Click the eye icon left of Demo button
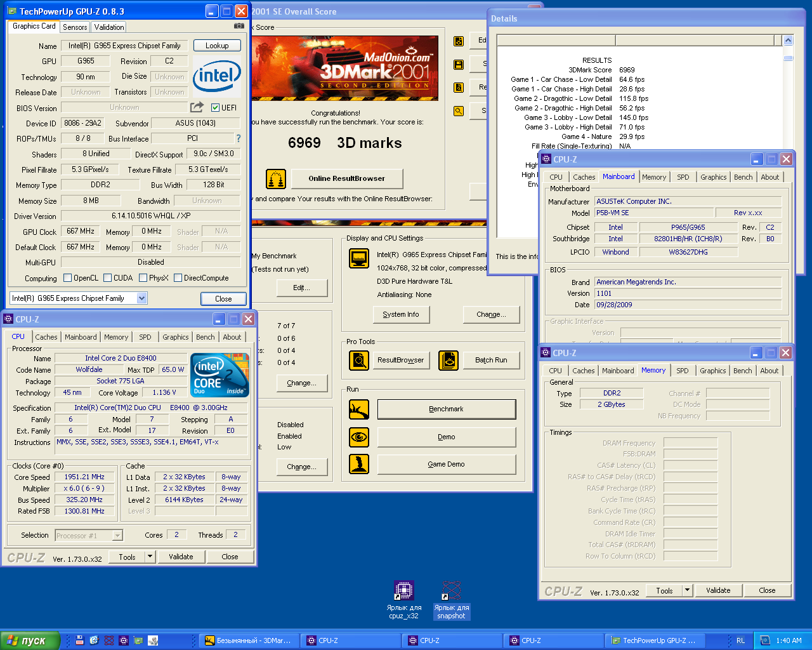This screenshot has width=812, height=650. [x=359, y=437]
